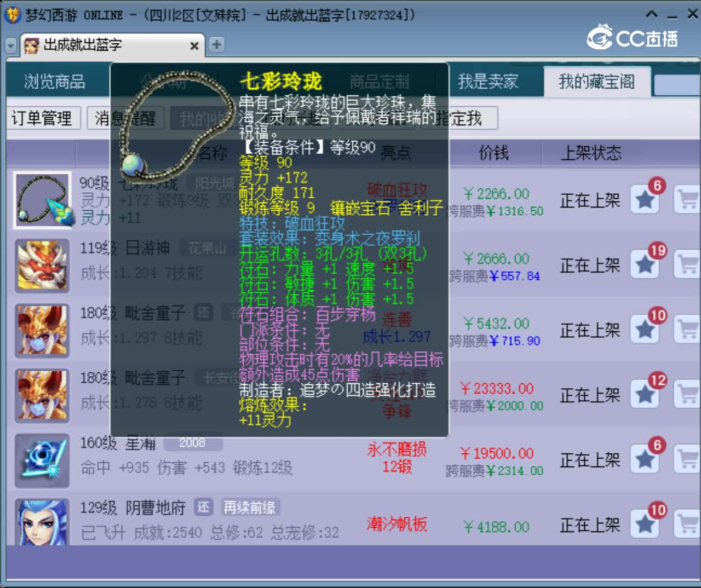
Task: Add 毗舍童子 ¥5432.00 to cart
Action: pyautogui.click(x=687, y=330)
